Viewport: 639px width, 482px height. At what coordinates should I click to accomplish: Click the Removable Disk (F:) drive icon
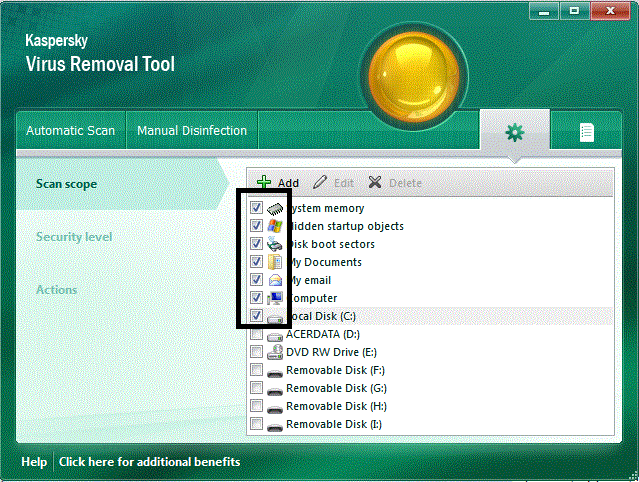coord(275,373)
